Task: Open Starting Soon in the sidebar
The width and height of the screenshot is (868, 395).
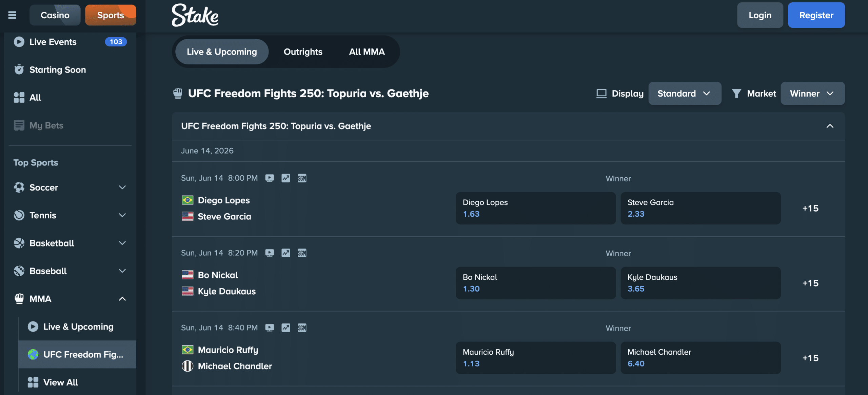Action: (x=70, y=70)
